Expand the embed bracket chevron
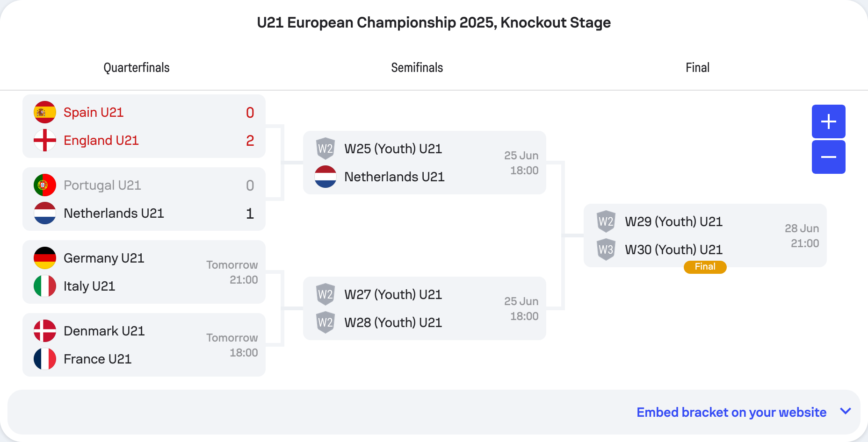This screenshot has width=868, height=442. [845, 412]
